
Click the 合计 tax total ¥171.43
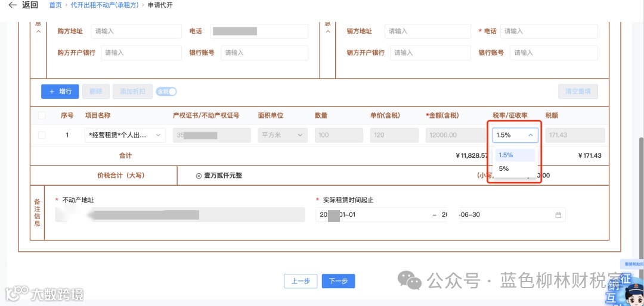589,156
